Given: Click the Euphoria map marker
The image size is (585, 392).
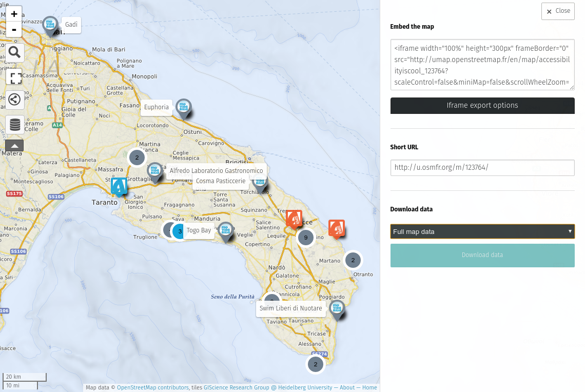Looking at the screenshot, I should click(x=183, y=108).
